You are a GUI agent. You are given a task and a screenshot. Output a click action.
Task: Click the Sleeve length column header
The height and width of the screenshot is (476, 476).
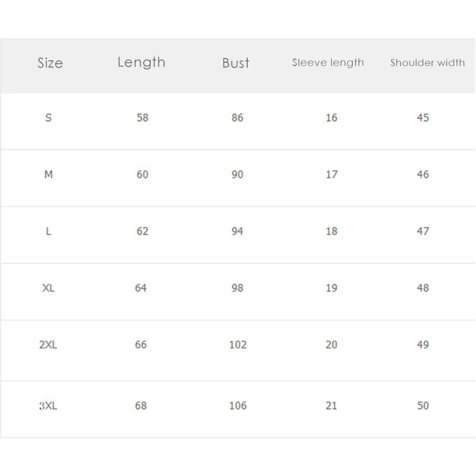tap(328, 62)
